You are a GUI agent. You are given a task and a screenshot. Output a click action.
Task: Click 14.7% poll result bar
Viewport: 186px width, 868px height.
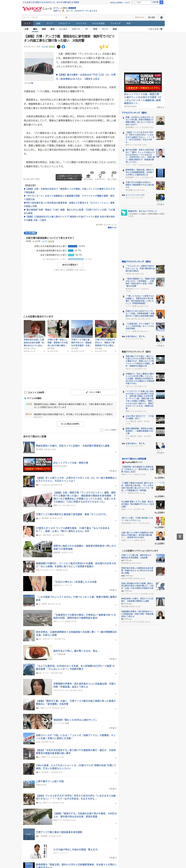71,250
